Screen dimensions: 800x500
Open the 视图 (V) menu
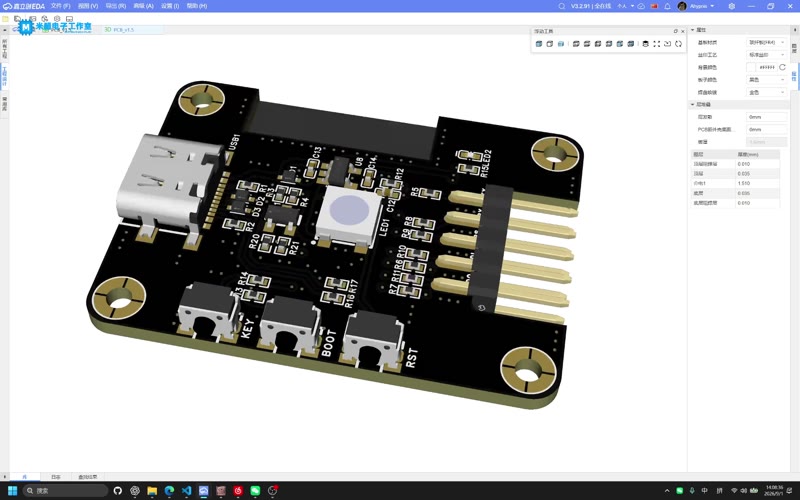(88, 6)
